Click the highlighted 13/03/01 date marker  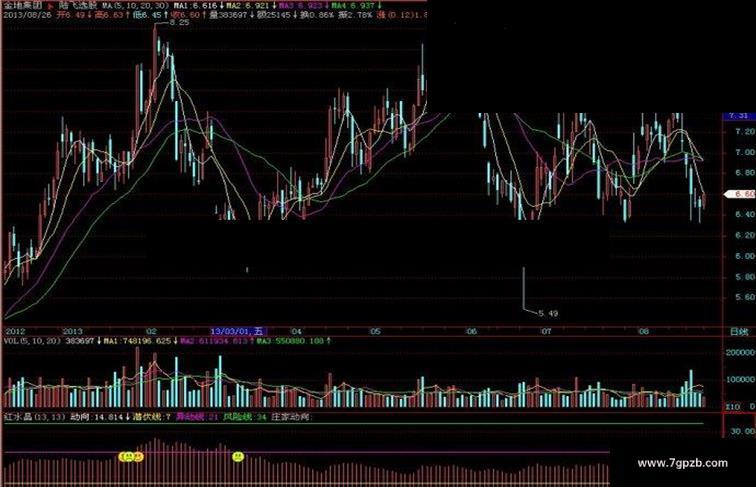(237, 331)
